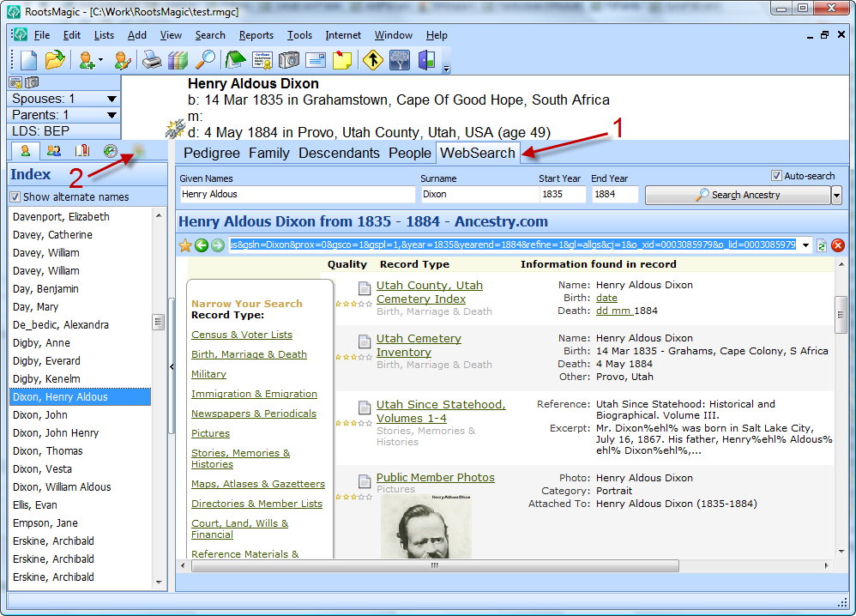This screenshot has width=856, height=616.
Task: Expand the toolbar overflow options arrow
Action: [x=446, y=69]
